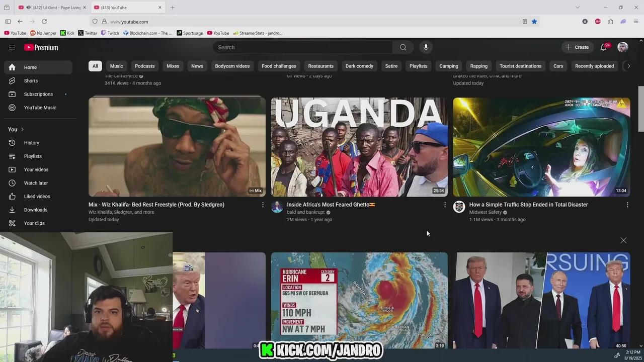
Task: Open the Sportsurge bookmark
Action: (190, 33)
